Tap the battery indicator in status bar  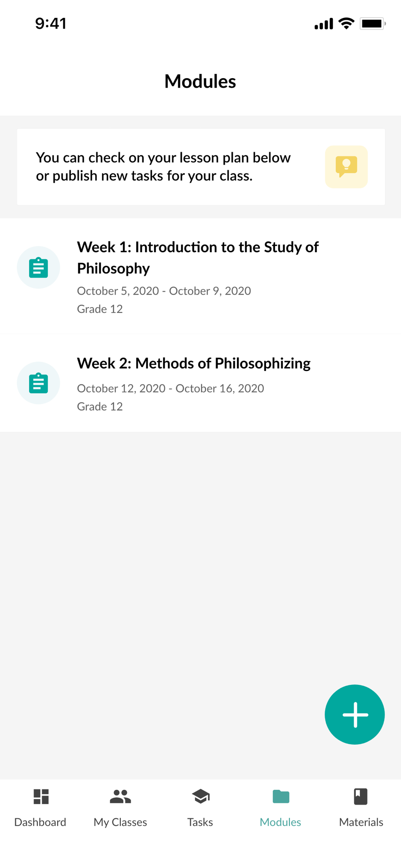coord(372,23)
